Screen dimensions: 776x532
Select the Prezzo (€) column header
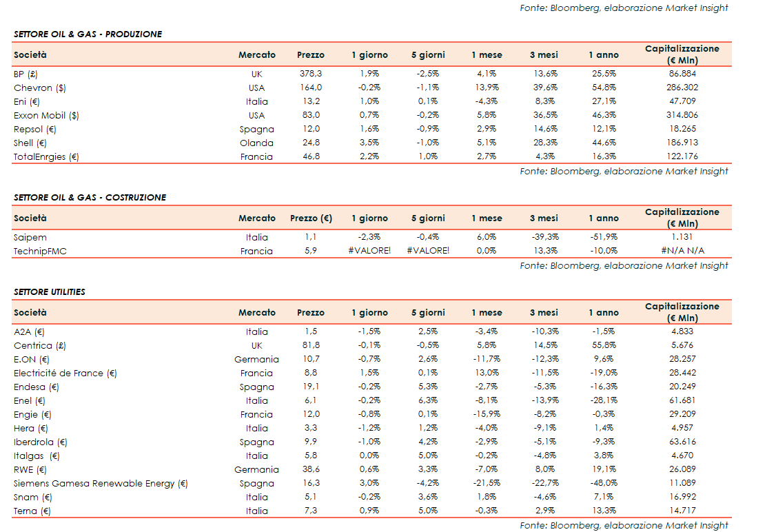[x=311, y=218]
